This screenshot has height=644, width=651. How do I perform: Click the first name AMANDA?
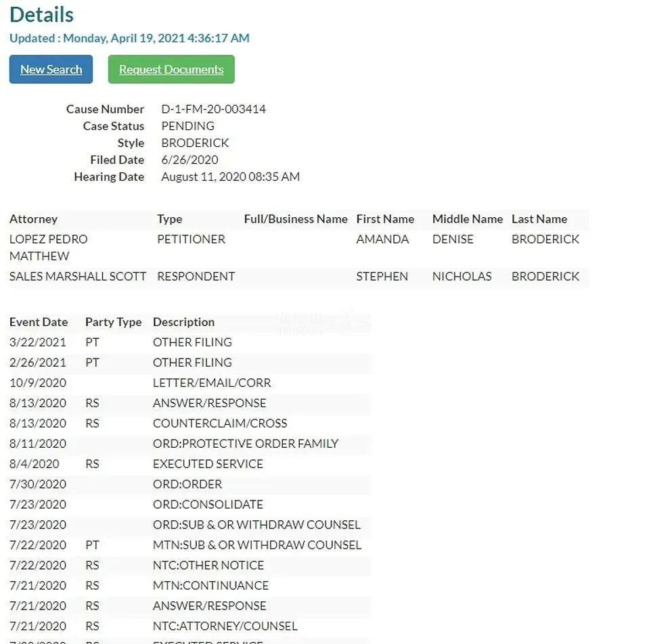tap(382, 239)
